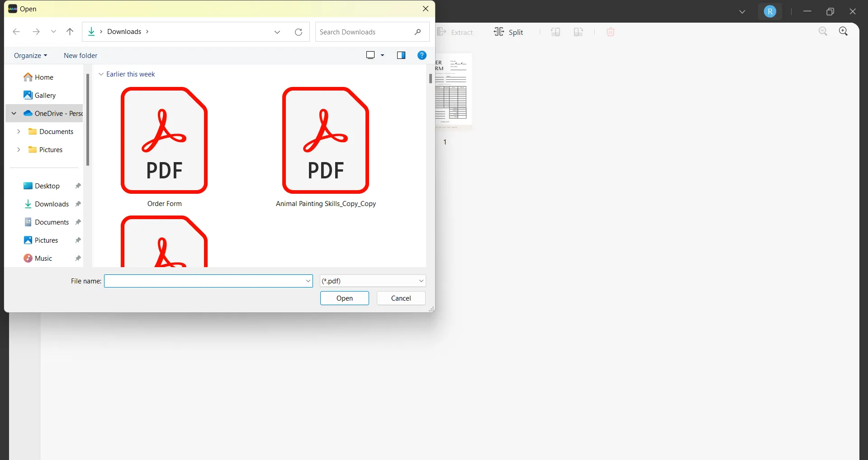868x460 pixels.
Task: Close the Open dialog
Action: tap(426, 9)
